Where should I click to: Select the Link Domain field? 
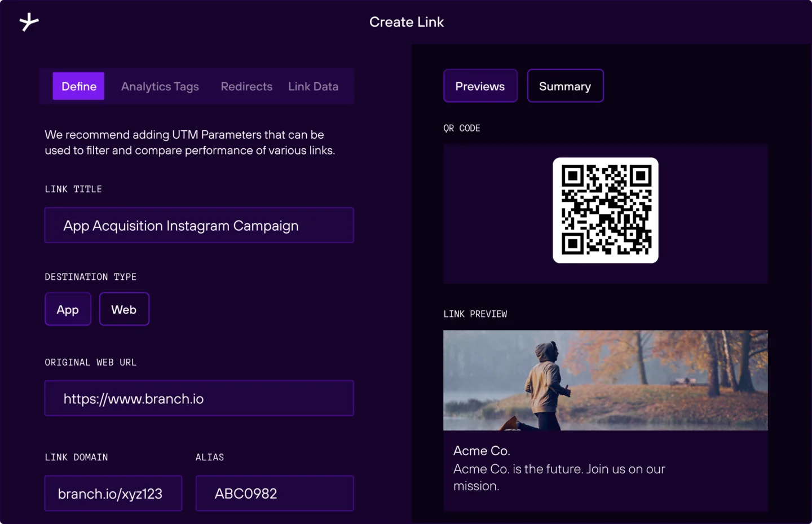click(113, 494)
